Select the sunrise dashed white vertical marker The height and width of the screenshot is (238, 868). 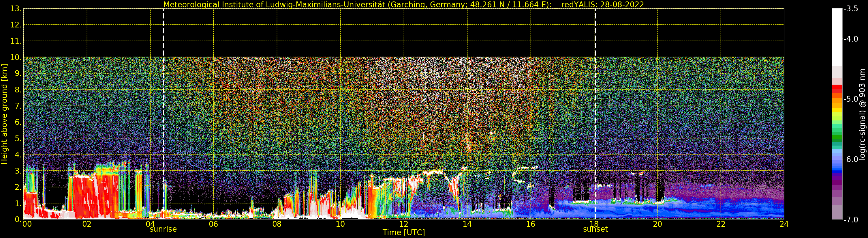[x=164, y=114]
